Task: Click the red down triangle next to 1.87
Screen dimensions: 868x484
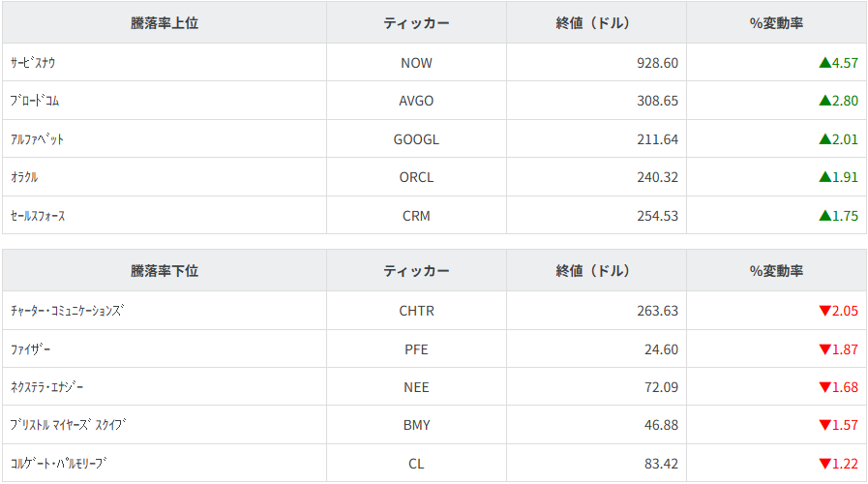Action: pyautogui.click(x=824, y=349)
